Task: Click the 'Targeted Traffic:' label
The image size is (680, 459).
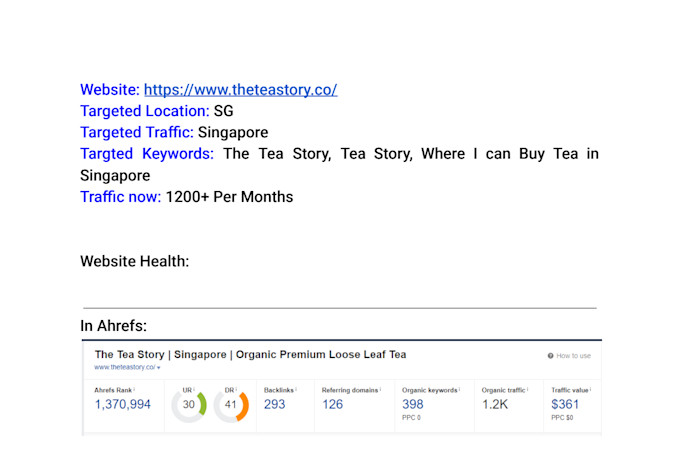Action: coord(137,132)
